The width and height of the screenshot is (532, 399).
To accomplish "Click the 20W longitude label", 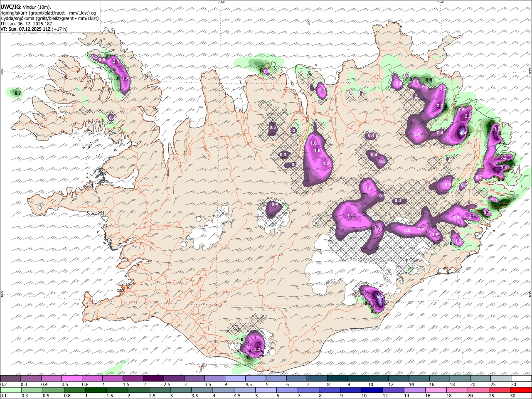I will coord(221,2).
